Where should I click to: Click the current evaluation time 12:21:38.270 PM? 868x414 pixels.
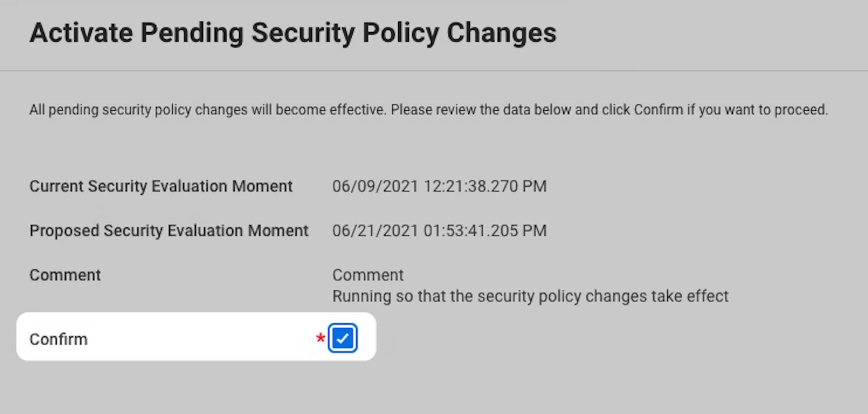pos(485,186)
